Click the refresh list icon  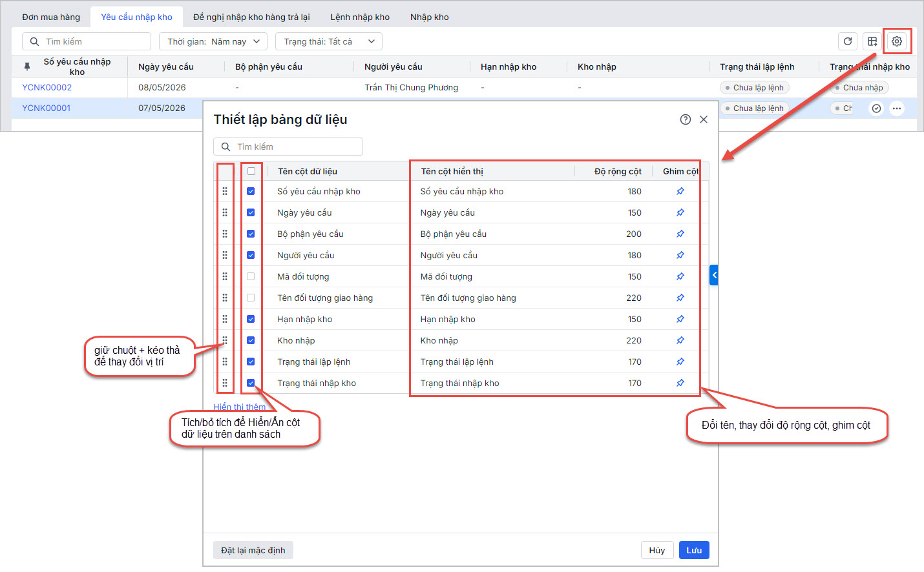[x=848, y=41]
